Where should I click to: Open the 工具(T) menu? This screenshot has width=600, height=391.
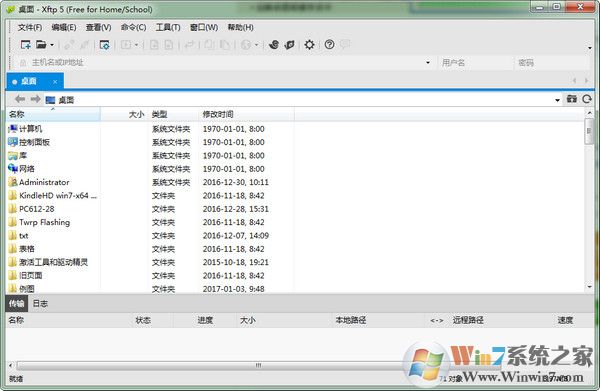pyautogui.click(x=168, y=27)
